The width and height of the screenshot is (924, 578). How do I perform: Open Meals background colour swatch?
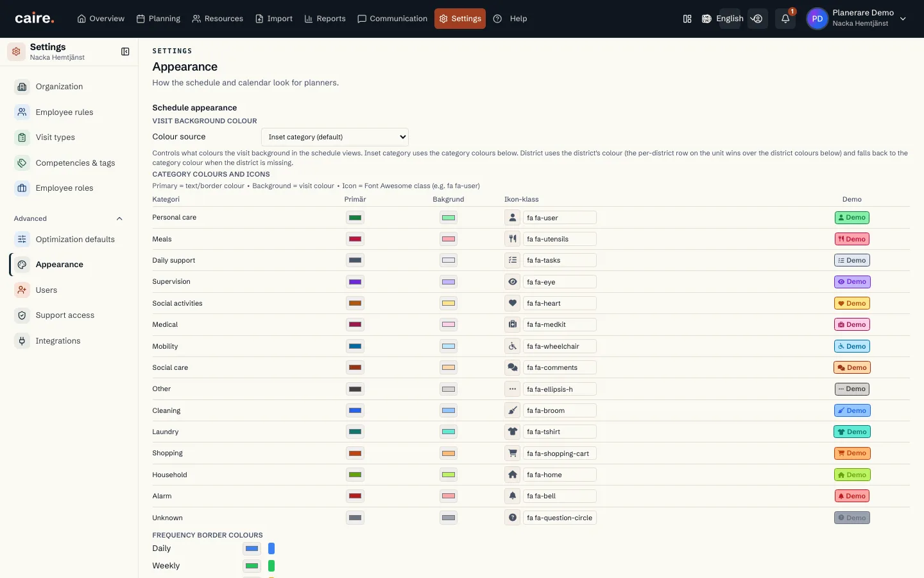[x=449, y=239]
